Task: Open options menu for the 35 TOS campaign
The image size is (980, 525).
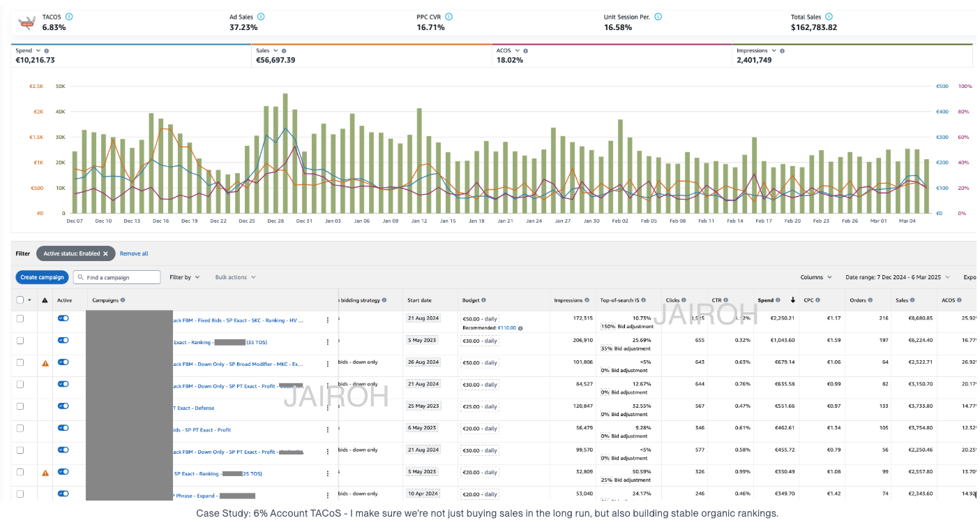Action: point(328,342)
